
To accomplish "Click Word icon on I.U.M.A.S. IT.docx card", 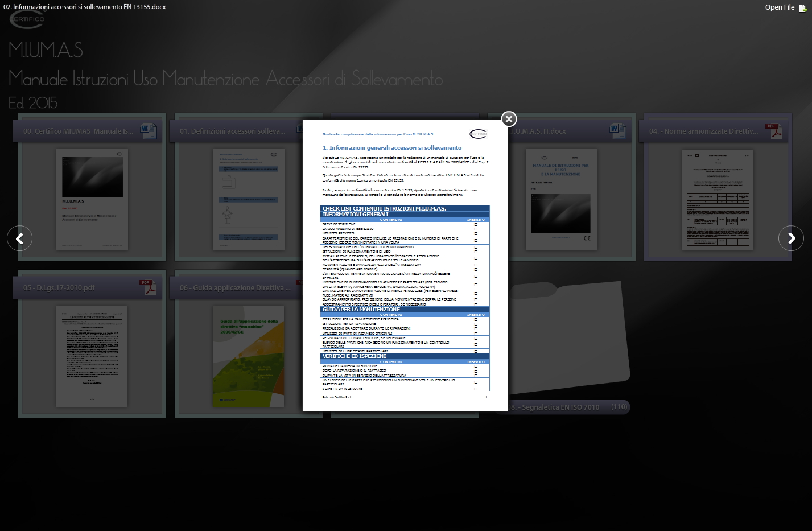I will pos(617,130).
